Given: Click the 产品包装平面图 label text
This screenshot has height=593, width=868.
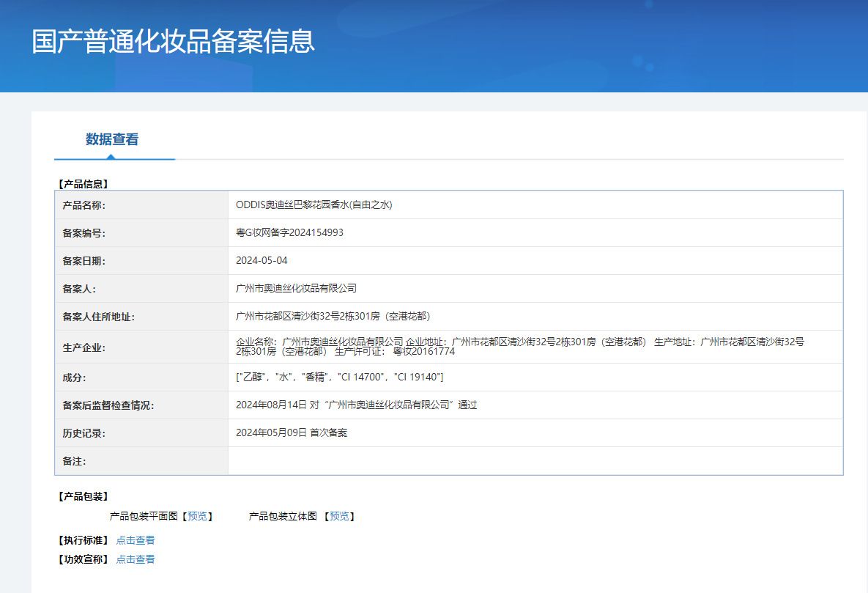Looking at the screenshot, I should pos(144,516).
